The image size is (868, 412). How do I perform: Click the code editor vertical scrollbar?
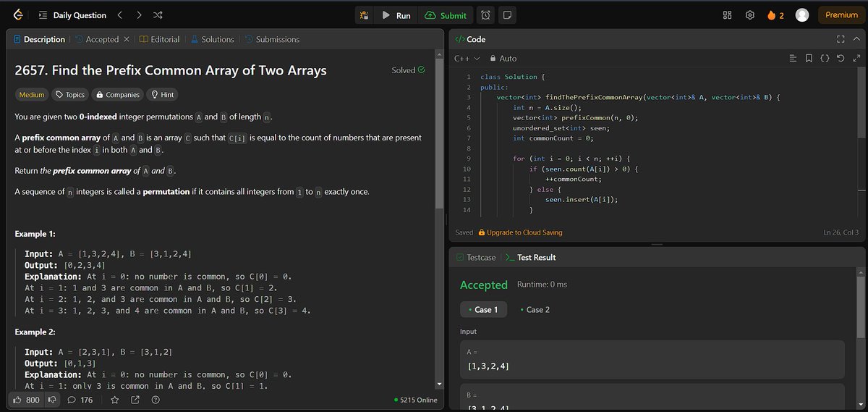pyautogui.click(x=861, y=101)
